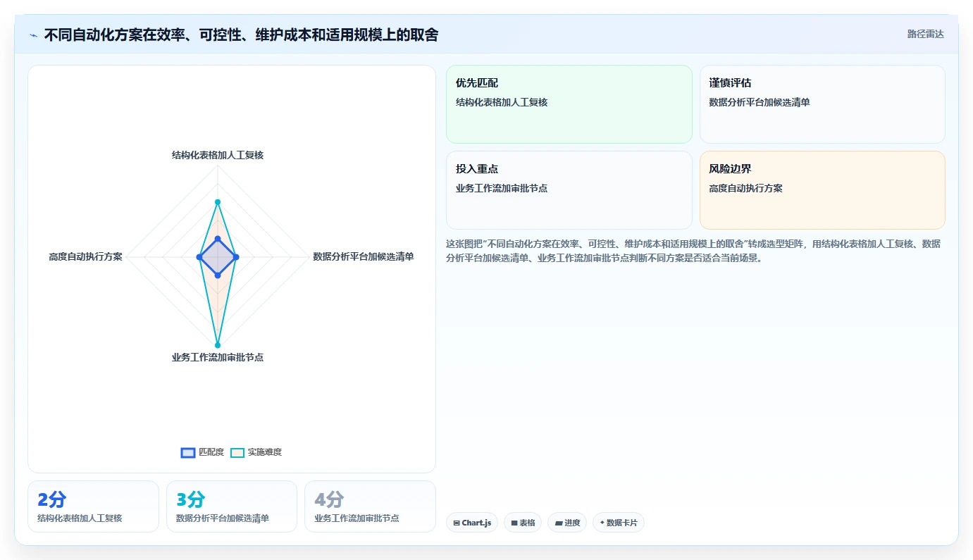Click 业务工作流加审批节点 caption under 4分
This screenshot has height=560, width=973.
point(357,518)
